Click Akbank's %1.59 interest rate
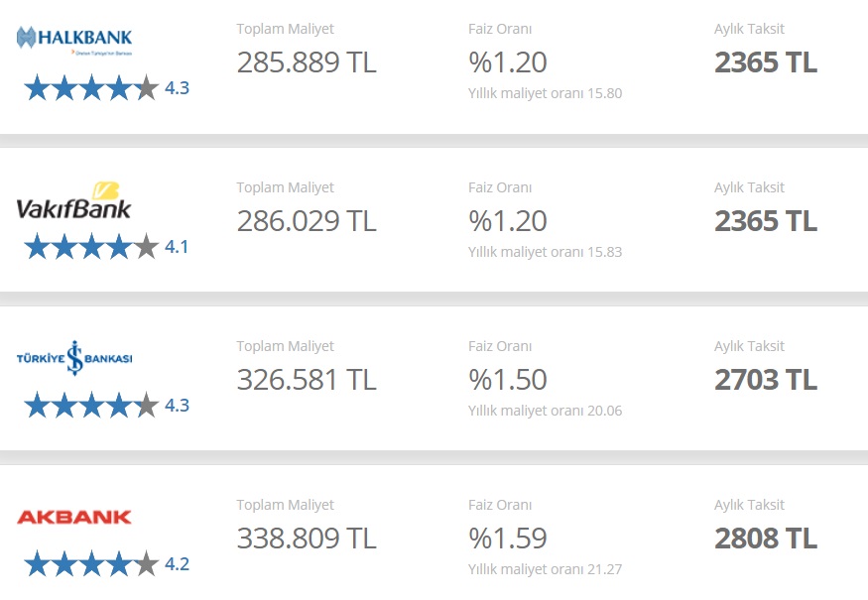Screen dimensions: 868x600 (x=508, y=538)
